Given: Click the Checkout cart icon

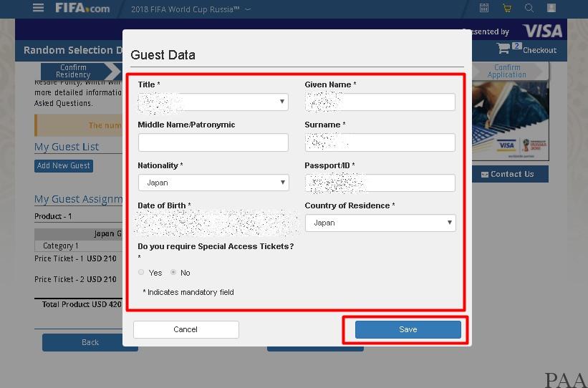Looking at the screenshot, I should click(x=503, y=49).
